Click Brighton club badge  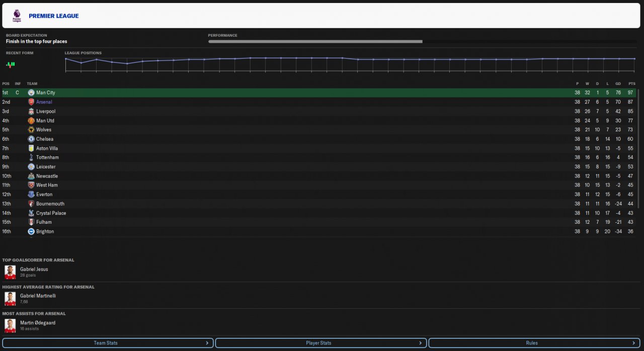pyautogui.click(x=31, y=231)
